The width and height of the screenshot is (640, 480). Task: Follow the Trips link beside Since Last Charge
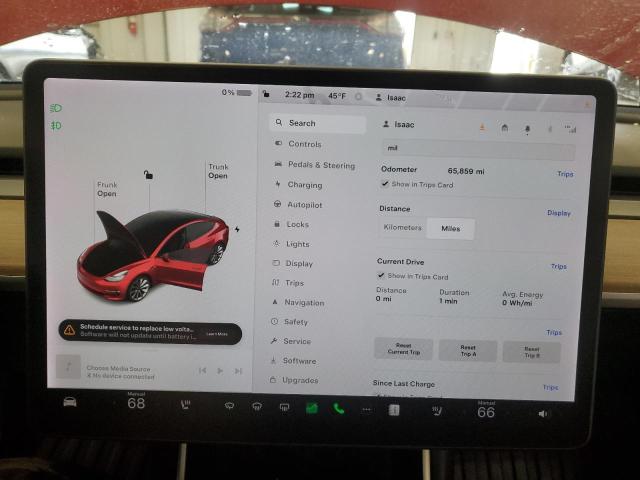[x=550, y=387]
